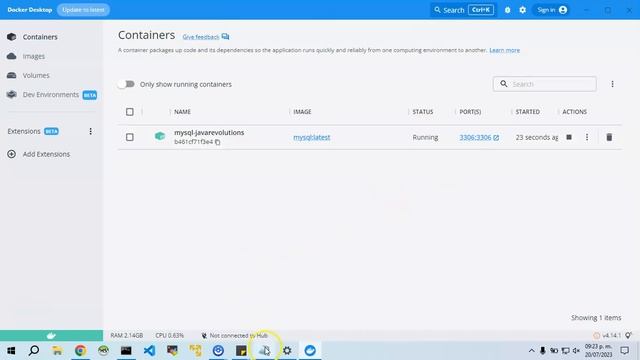Toggle Only show running containers switch
The height and width of the screenshot is (360, 640).
(x=126, y=84)
